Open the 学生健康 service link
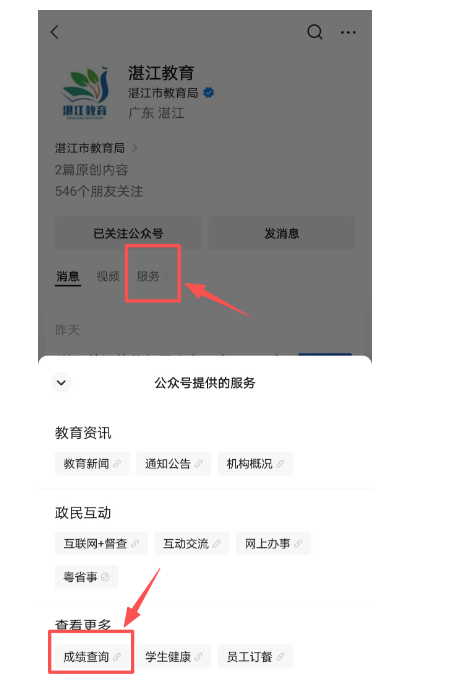Viewport: 454px width, 674px height. 174,656
